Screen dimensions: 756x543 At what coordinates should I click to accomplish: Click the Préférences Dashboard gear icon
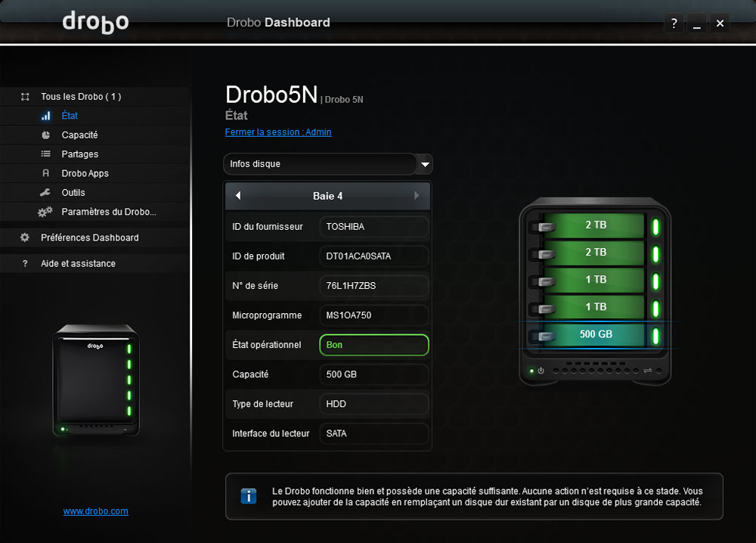[25, 237]
